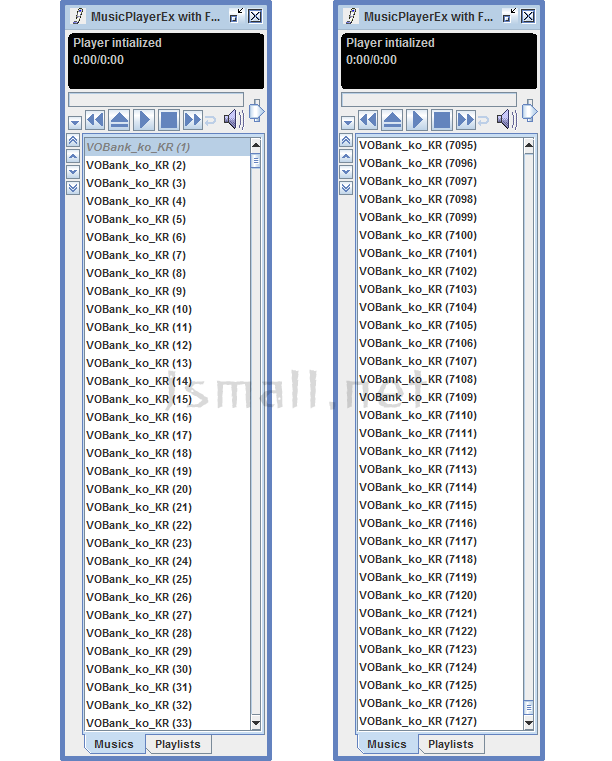Click eject button in right player
Image resolution: width=612 pixels, height=761 pixels.
coord(392,120)
